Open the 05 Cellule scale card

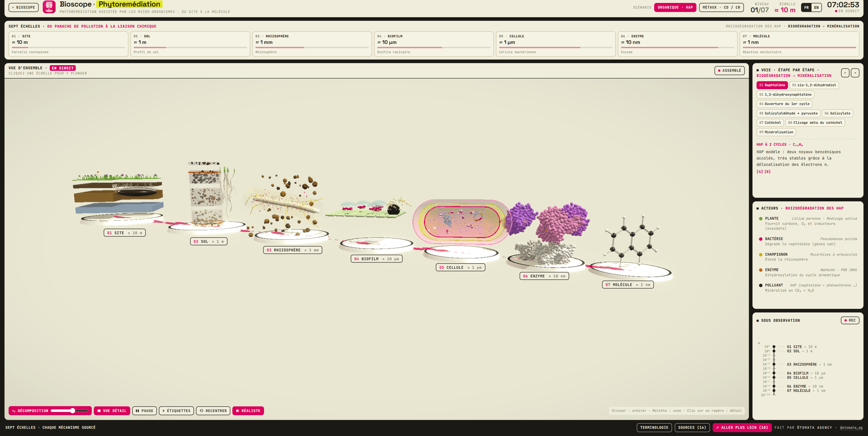pos(556,44)
